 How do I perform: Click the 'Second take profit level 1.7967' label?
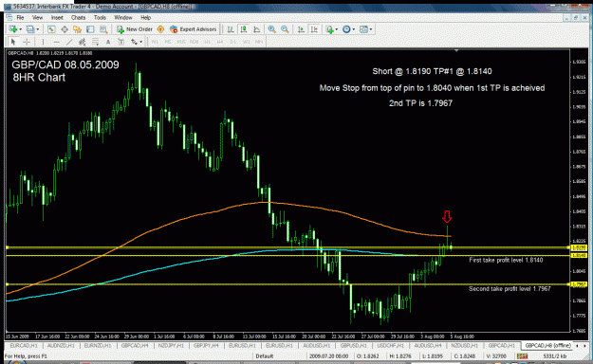tap(510, 289)
